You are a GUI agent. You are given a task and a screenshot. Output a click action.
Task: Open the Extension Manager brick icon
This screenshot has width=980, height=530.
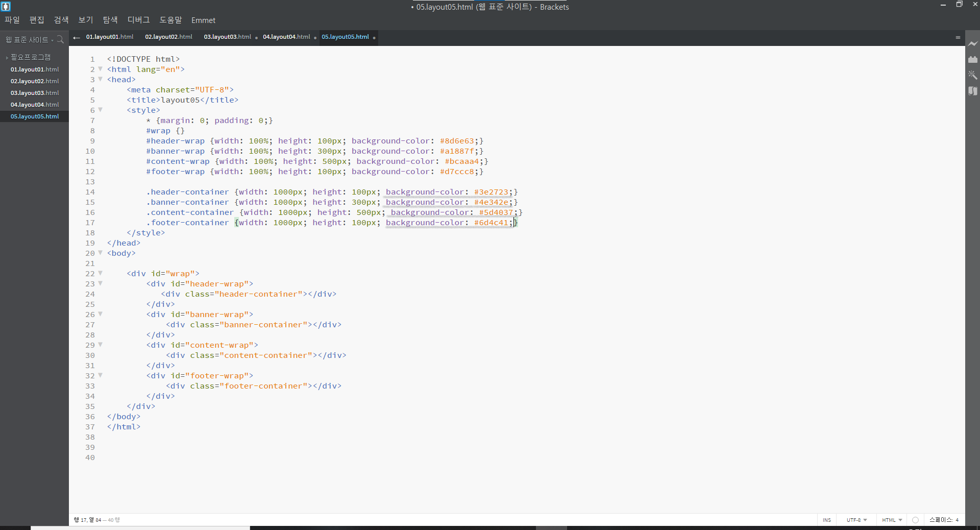pyautogui.click(x=973, y=60)
